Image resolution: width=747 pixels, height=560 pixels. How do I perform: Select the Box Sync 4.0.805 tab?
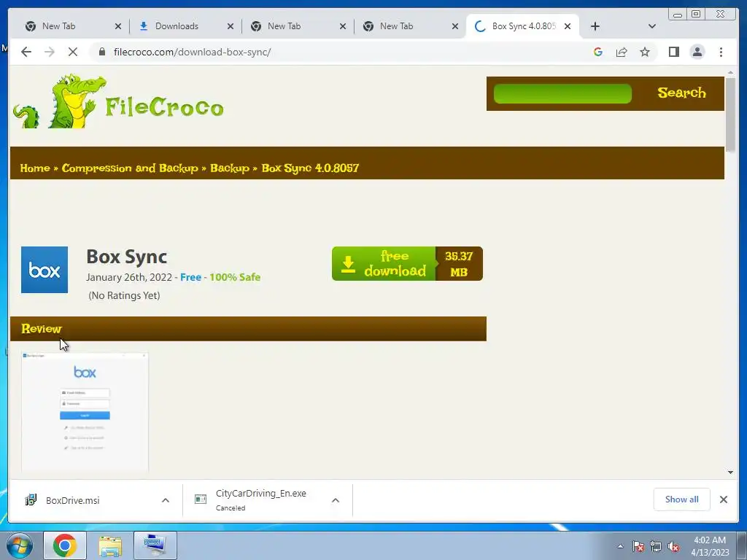point(524,26)
